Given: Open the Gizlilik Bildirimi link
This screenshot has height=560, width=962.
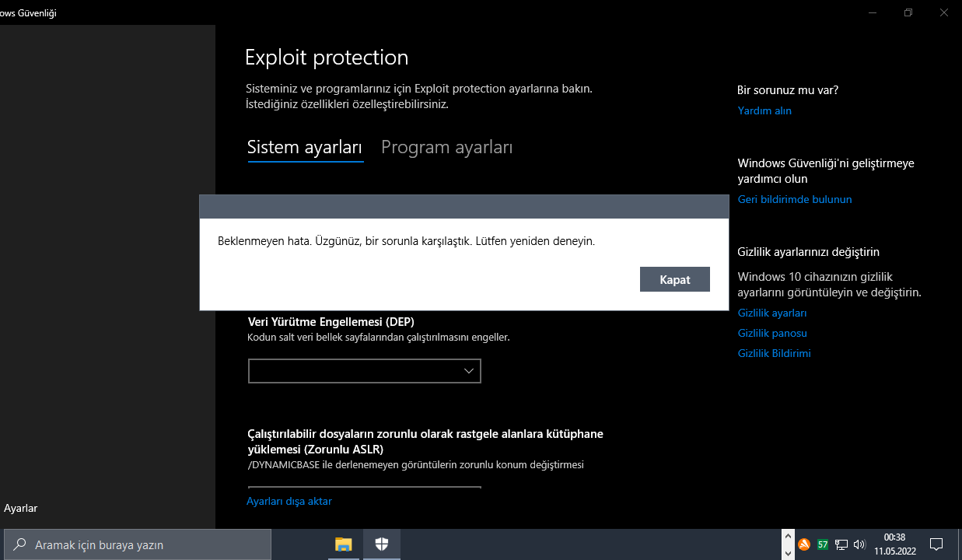Looking at the screenshot, I should [774, 353].
